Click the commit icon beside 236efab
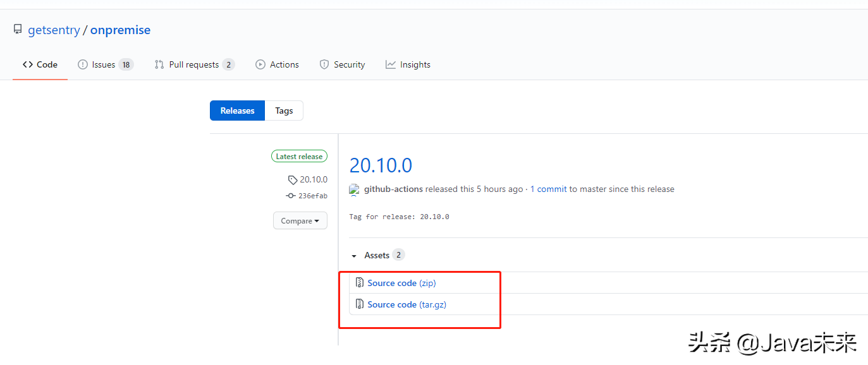The width and height of the screenshot is (868, 365). point(291,196)
